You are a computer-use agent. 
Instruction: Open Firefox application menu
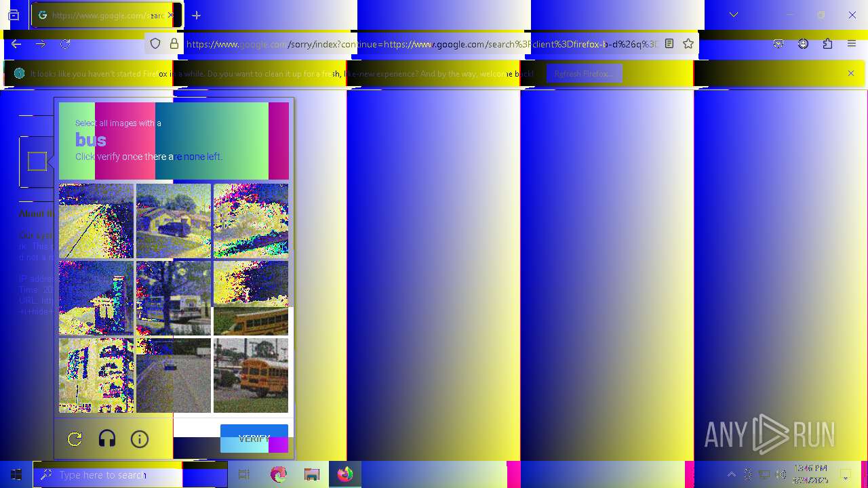click(852, 43)
